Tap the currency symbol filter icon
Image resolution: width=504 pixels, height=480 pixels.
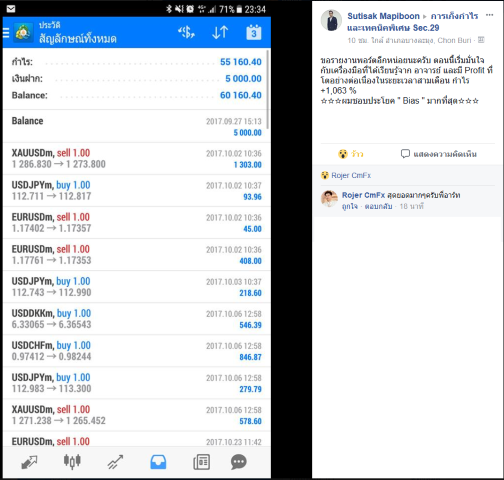186,32
